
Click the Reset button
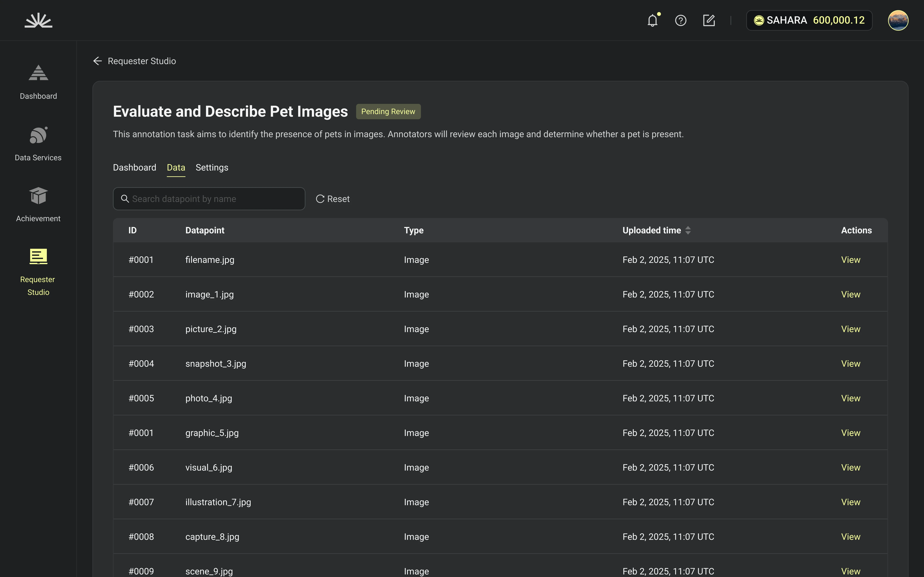click(x=333, y=199)
